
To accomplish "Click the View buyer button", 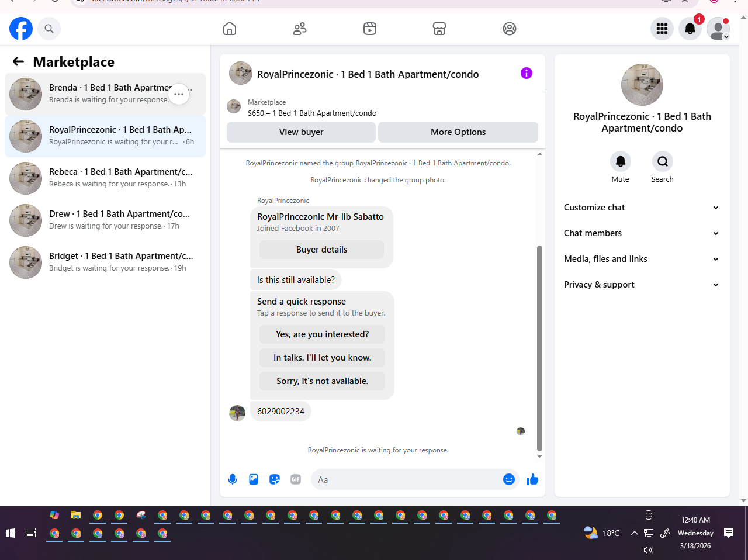I will coord(301,132).
